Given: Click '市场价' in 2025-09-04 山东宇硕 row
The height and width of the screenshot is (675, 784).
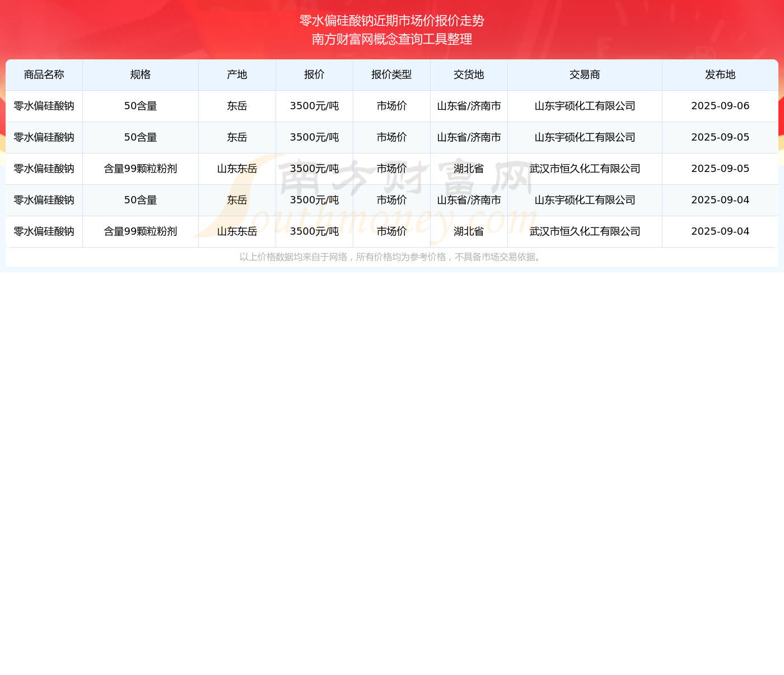Looking at the screenshot, I should coord(392,200).
